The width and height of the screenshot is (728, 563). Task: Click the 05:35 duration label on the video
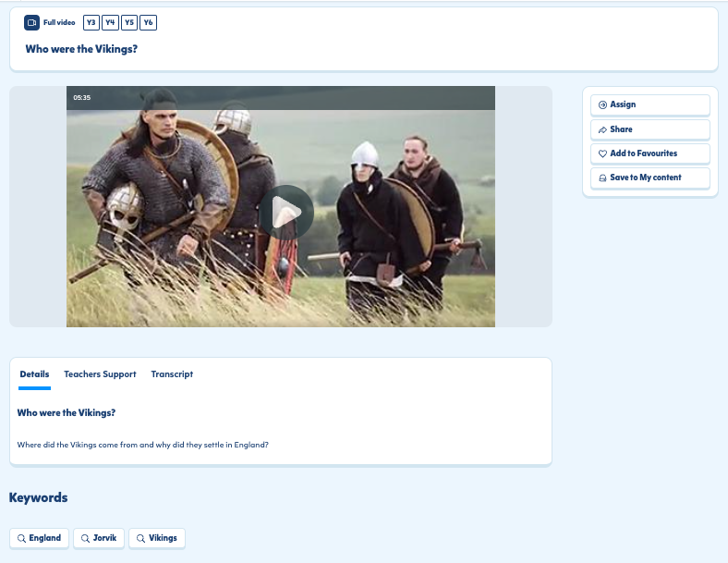coord(82,97)
